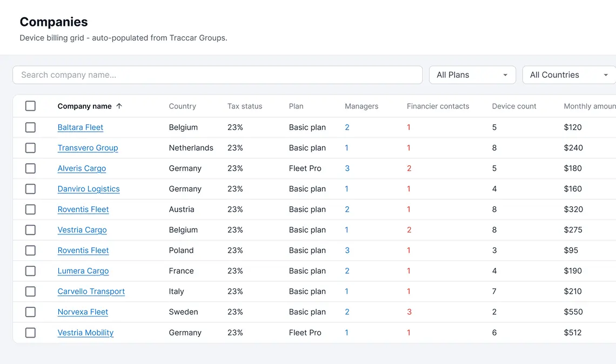Check the Alveris Cargo row checkbox
This screenshot has height=364, width=616.
(x=30, y=168)
